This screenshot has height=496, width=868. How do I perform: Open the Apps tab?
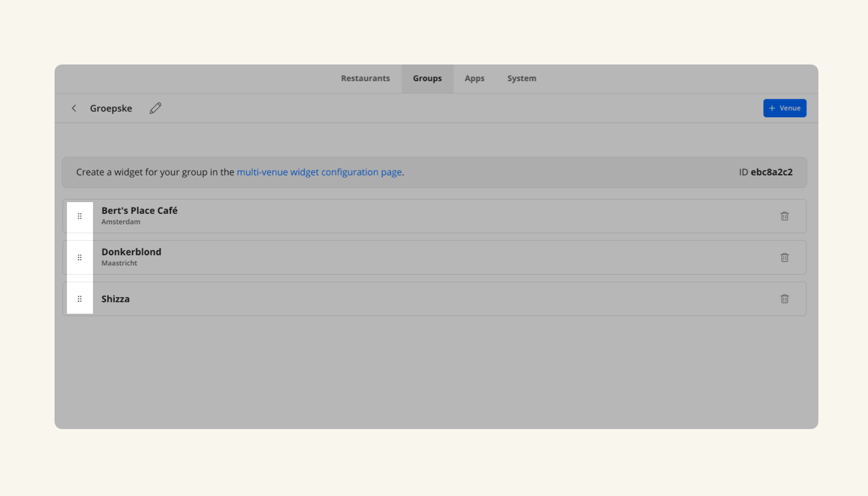click(474, 79)
